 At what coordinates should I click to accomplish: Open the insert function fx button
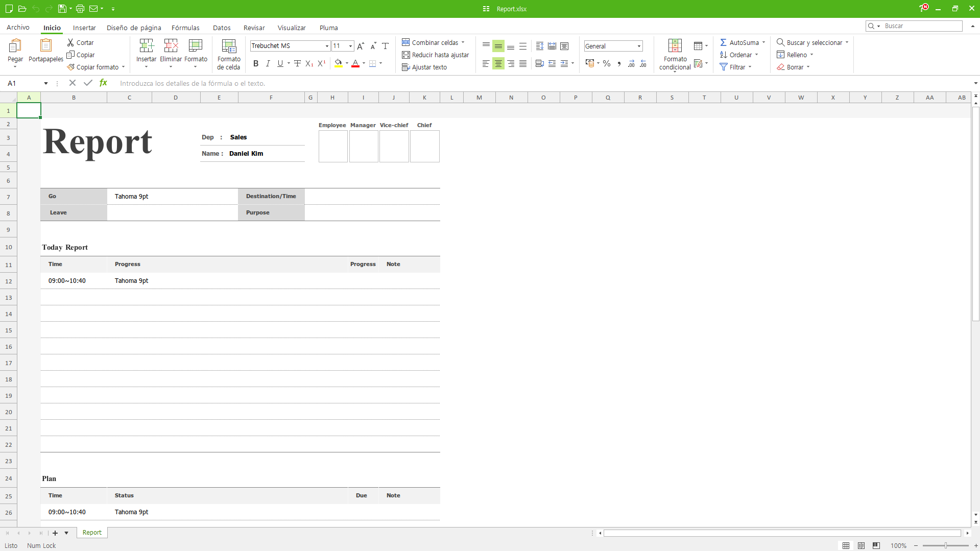click(103, 83)
